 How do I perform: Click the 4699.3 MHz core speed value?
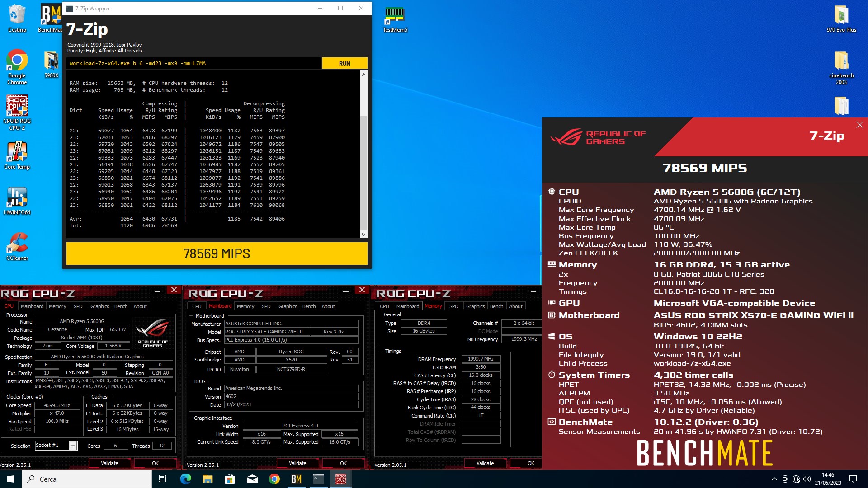pos(57,405)
